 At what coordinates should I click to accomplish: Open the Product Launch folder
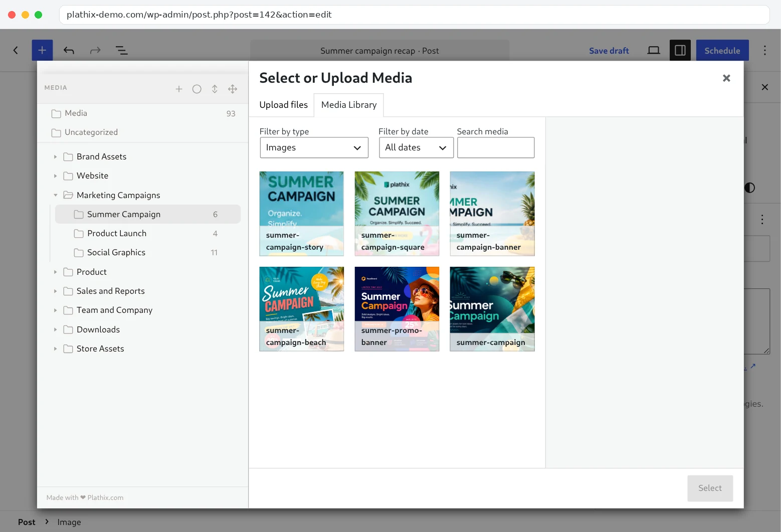coord(148,234)
